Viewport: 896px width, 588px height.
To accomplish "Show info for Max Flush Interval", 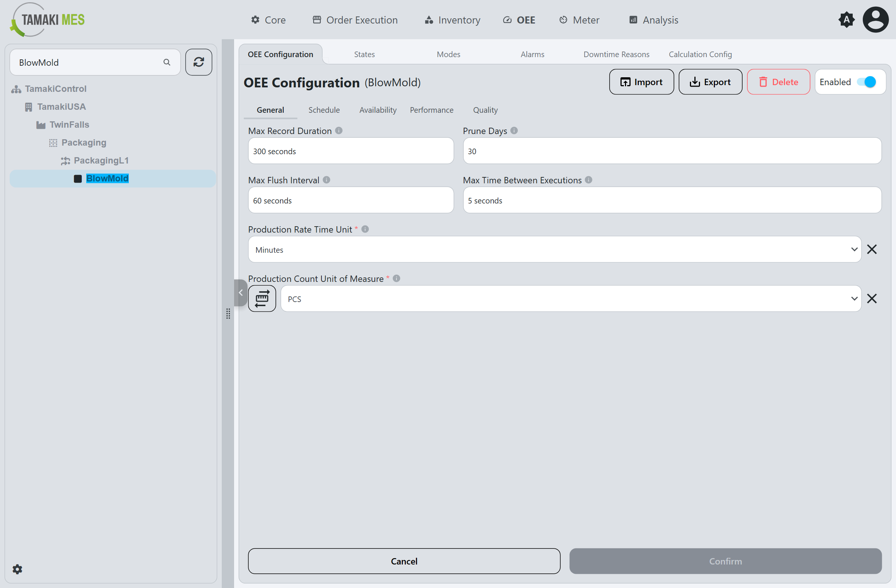I will pyautogui.click(x=326, y=180).
